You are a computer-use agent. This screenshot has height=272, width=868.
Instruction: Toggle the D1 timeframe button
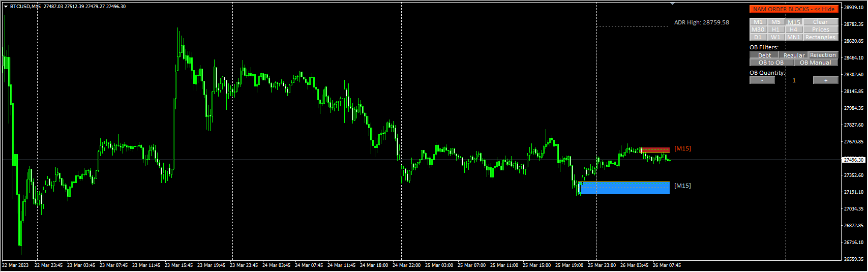coord(758,37)
